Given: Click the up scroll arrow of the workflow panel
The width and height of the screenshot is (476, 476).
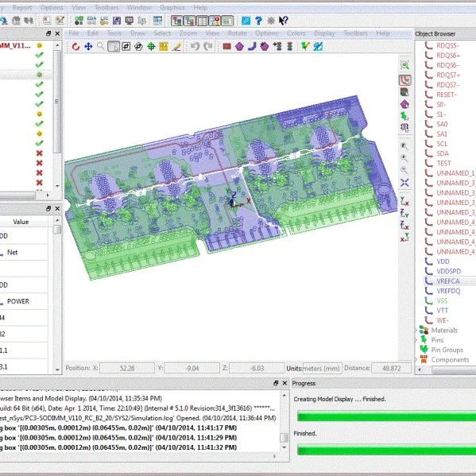Looking at the screenshot, I should (x=57, y=45).
